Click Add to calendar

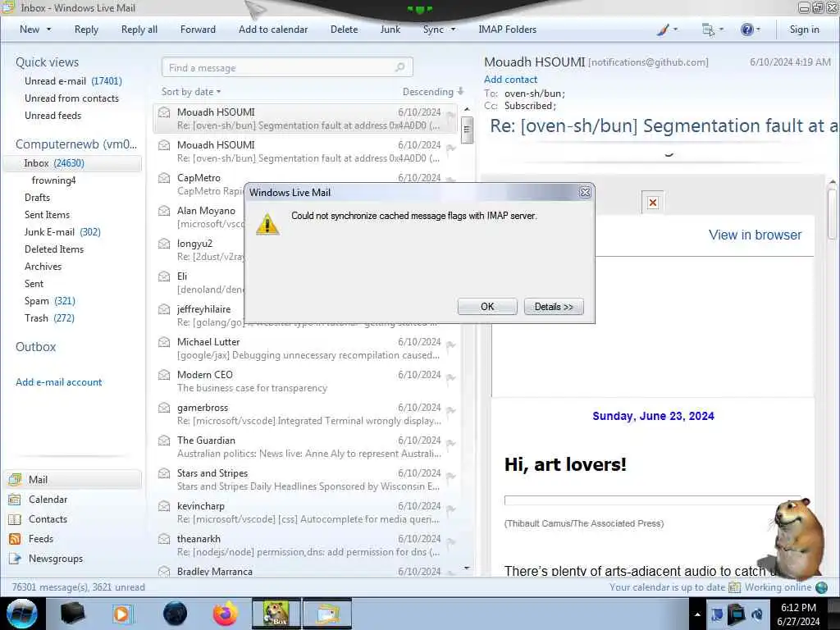273,30
